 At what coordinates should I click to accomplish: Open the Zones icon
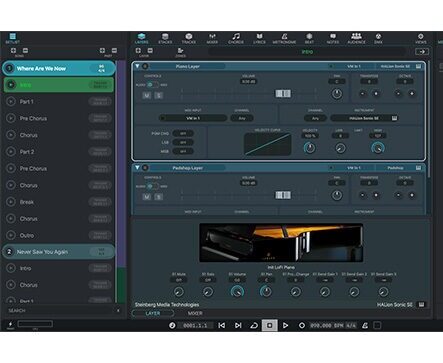click(x=180, y=50)
